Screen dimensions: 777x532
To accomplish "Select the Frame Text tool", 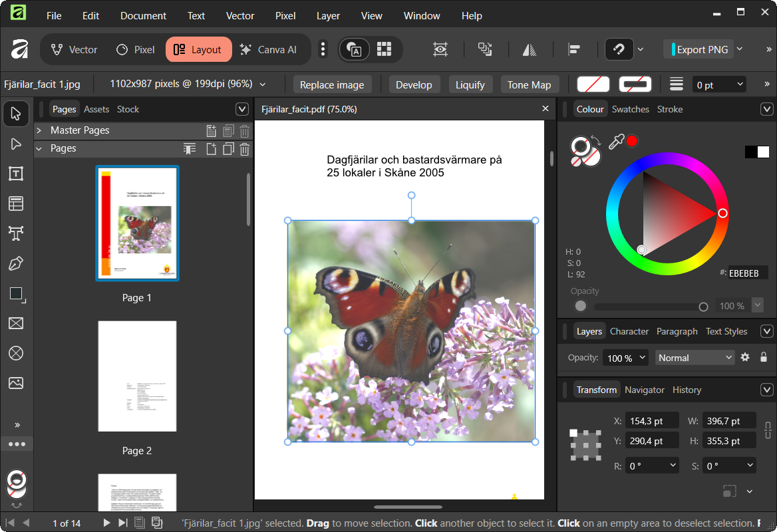I will click(16, 174).
